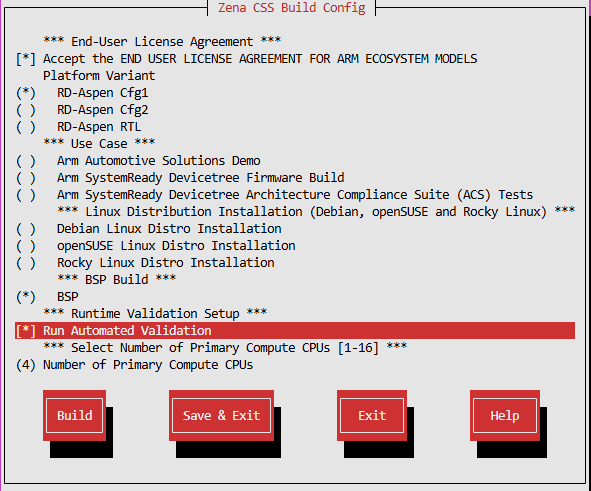This screenshot has width=591, height=491.
Task: Select the BSP build option
Action: (x=26, y=297)
